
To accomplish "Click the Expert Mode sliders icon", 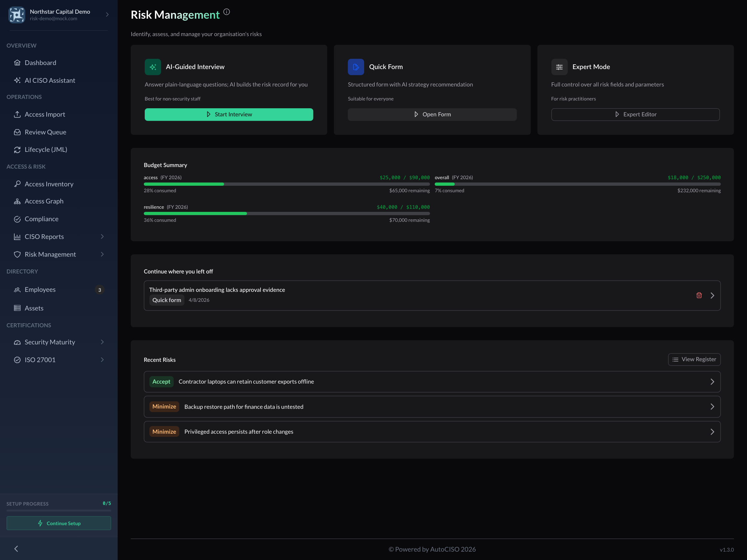I will (x=559, y=67).
